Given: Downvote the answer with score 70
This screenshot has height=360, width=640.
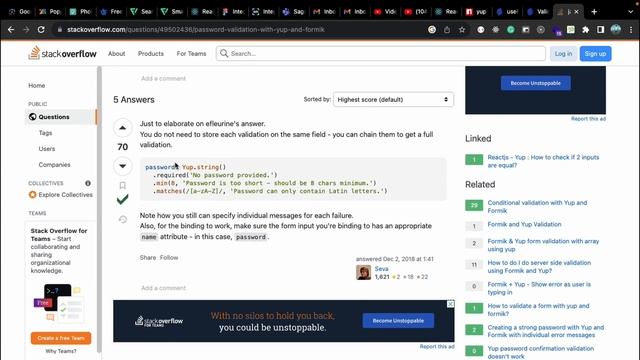Looking at the screenshot, I should pyautogui.click(x=122, y=166).
